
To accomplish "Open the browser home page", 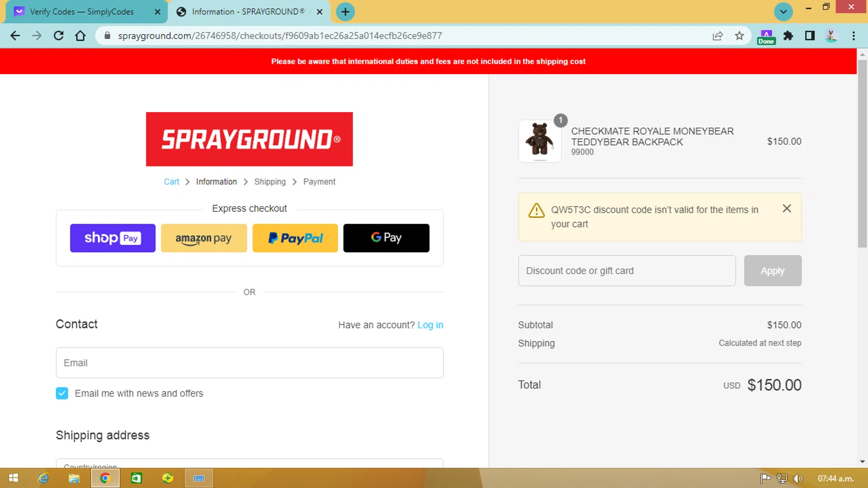I will click(80, 36).
